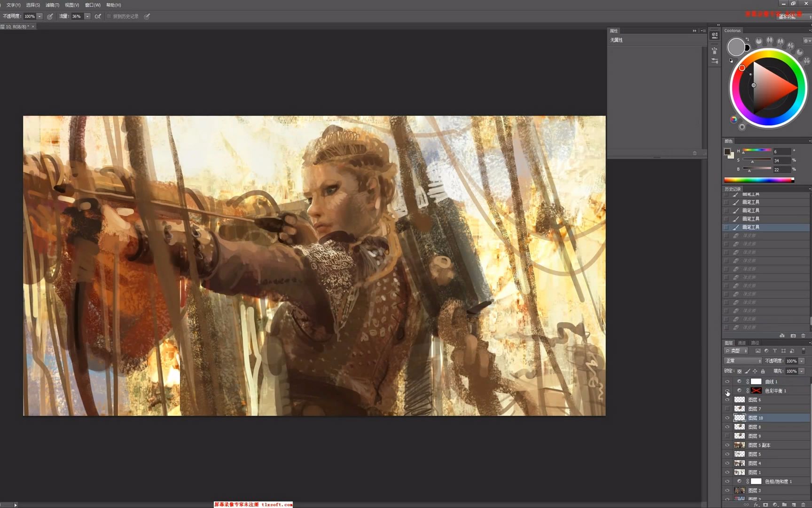The image size is (812, 508).
Task: Toggle visibility of 色彩平衡 1 layer
Action: (727, 390)
